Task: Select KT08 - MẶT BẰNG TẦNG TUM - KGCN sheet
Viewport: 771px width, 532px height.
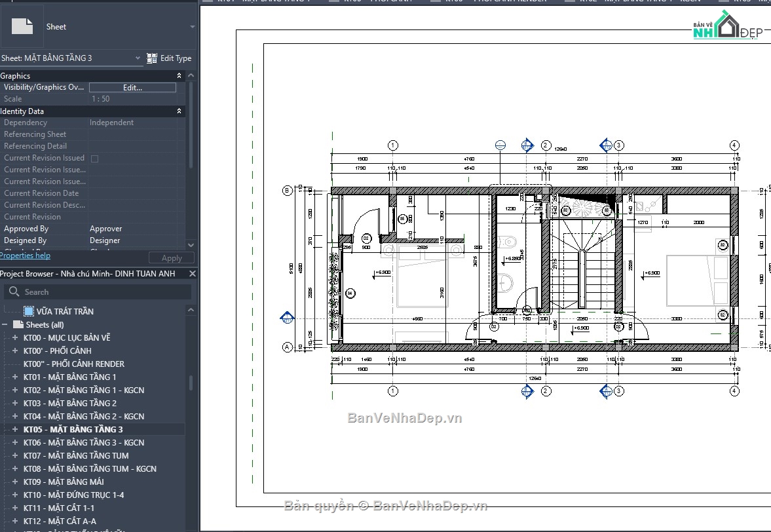Action: pos(90,468)
